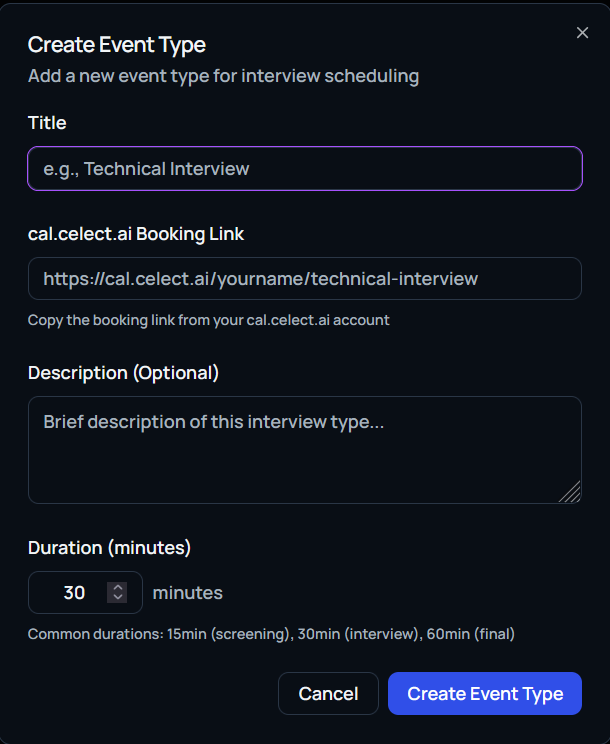Screen dimensions: 610x744
Task: Click the Copy the booking link helper text
Action: pyautogui.click(x=208, y=320)
